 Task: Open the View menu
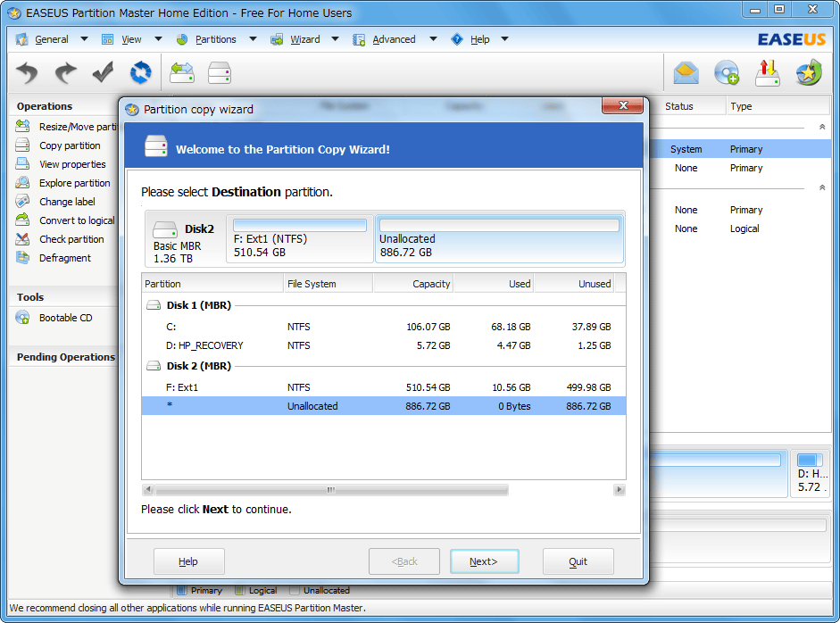coord(131,39)
